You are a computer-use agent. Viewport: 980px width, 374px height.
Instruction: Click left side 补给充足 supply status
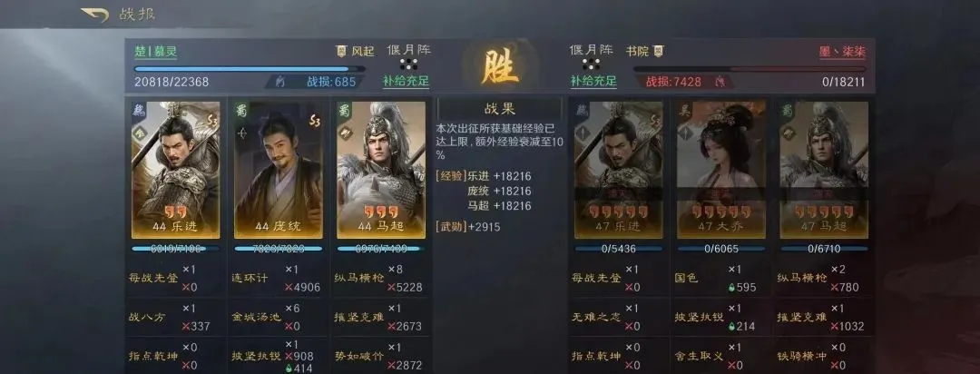tap(406, 82)
